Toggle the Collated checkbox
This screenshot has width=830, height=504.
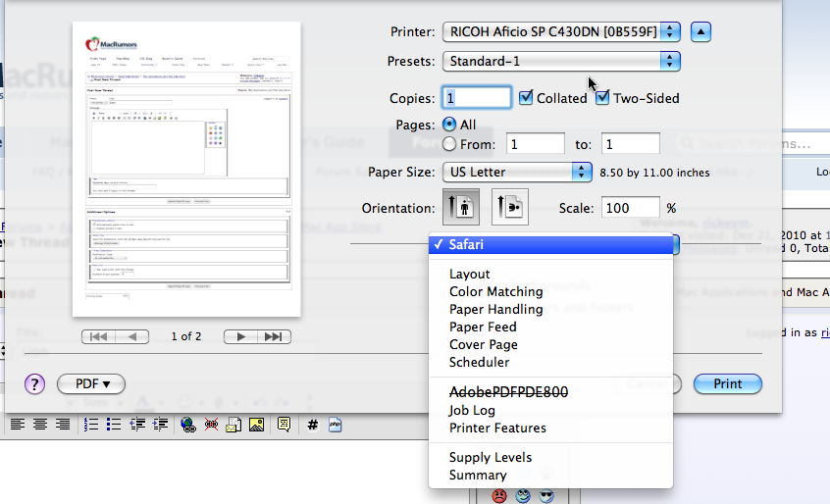pyautogui.click(x=526, y=98)
